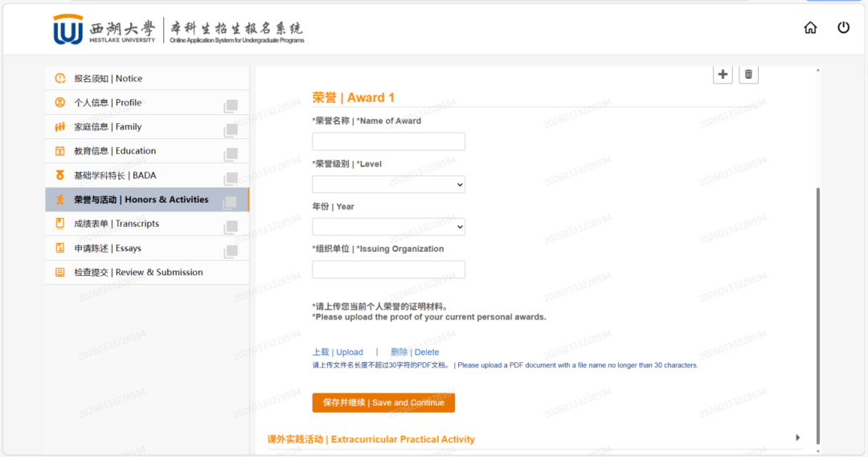The height and width of the screenshot is (457, 868).
Task: Go to the Family section
Action: (108, 127)
